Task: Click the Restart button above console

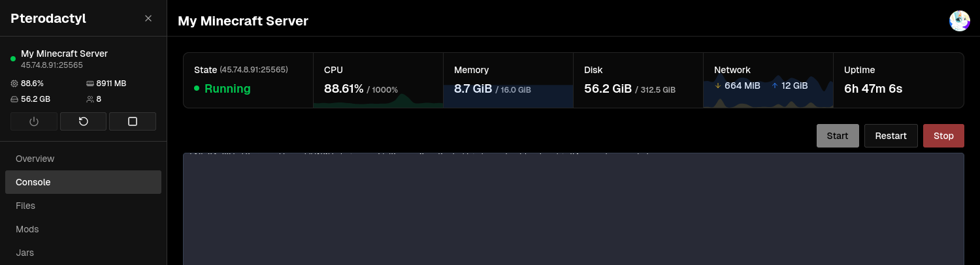Action: (891, 136)
